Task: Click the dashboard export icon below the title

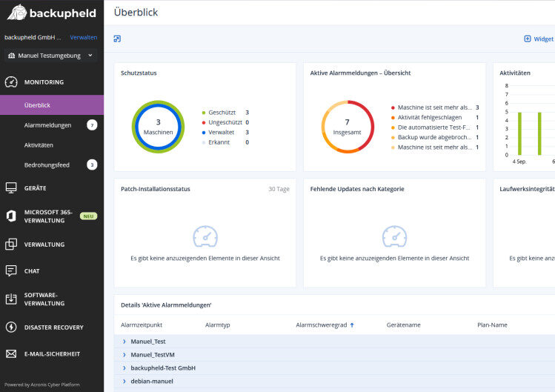Action: click(117, 39)
